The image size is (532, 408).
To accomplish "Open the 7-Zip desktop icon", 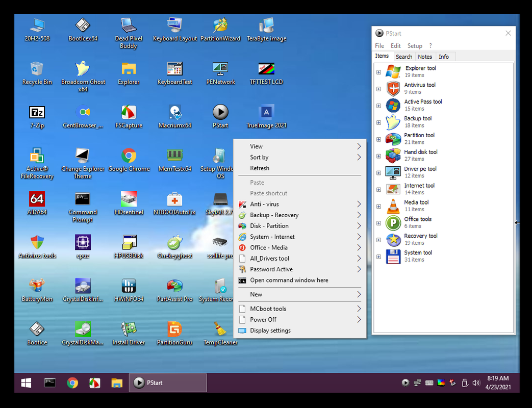I will click(x=37, y=116).
